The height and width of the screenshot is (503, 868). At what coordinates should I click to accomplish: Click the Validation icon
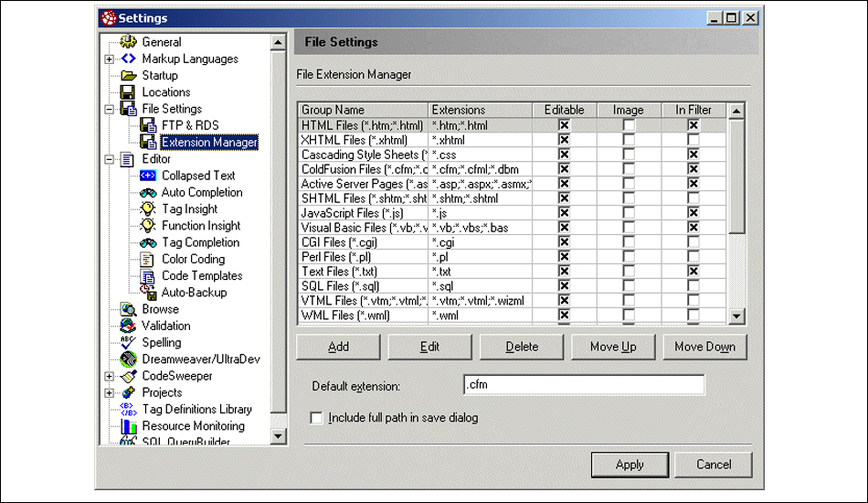click(128, 326)
